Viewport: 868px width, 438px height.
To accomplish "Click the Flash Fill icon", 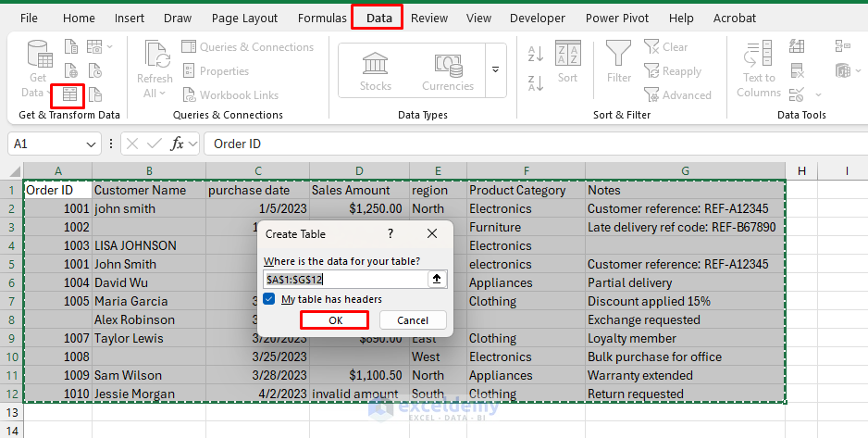I will tap(797, 46).
